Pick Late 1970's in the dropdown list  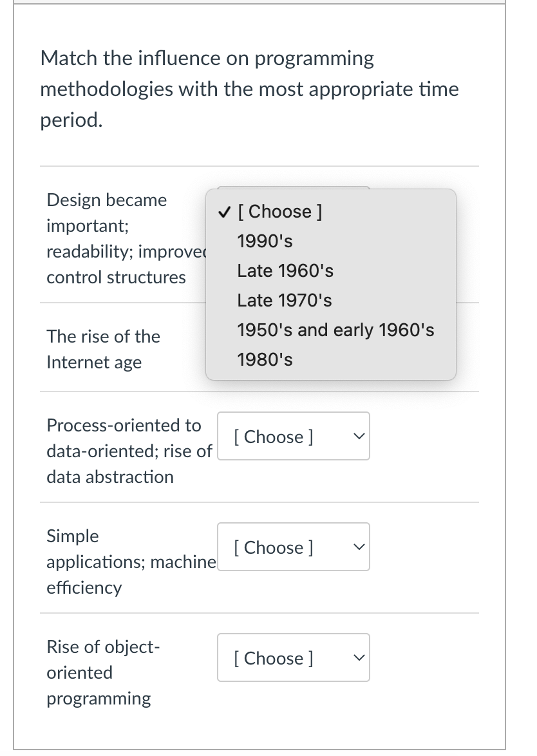click(284, 301)
